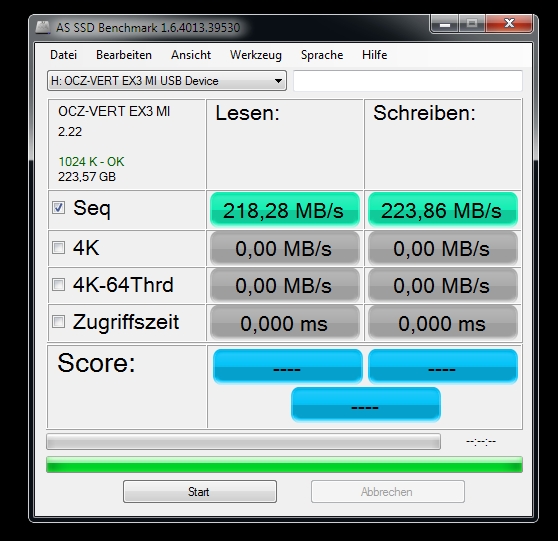Open the Sprache menu

click(x=322, y=55)
